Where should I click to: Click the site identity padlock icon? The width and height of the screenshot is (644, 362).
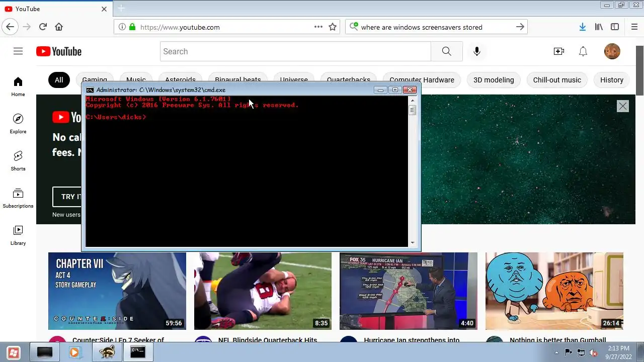click(x=132, y=27)
